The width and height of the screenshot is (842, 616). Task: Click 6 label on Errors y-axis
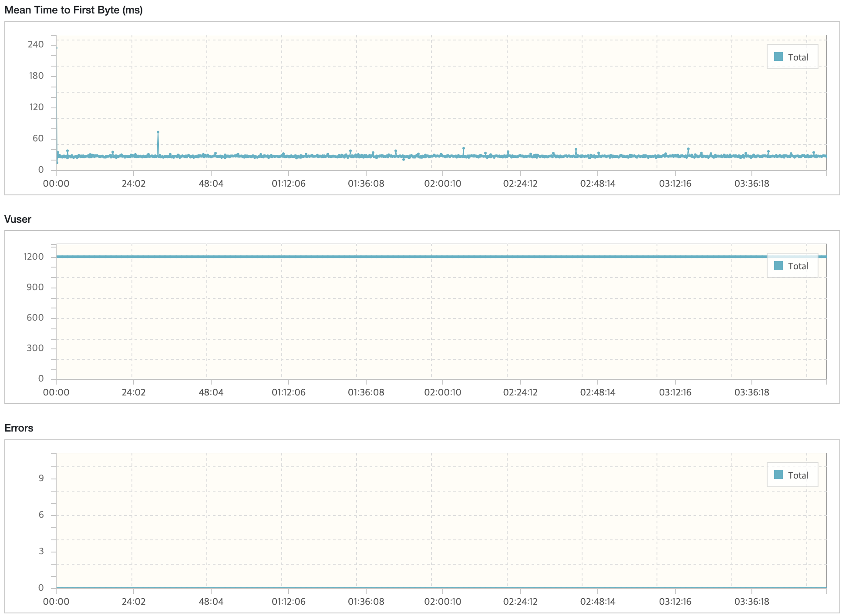coord(41,515)
